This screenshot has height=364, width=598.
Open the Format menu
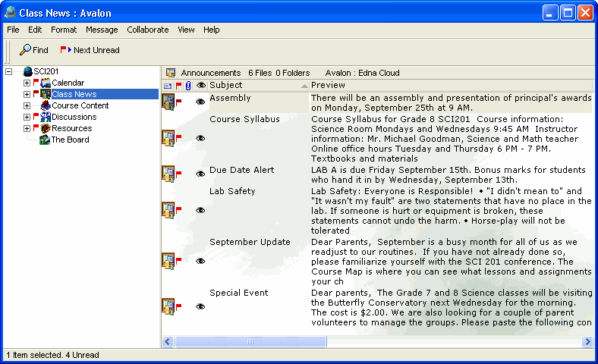64,30
